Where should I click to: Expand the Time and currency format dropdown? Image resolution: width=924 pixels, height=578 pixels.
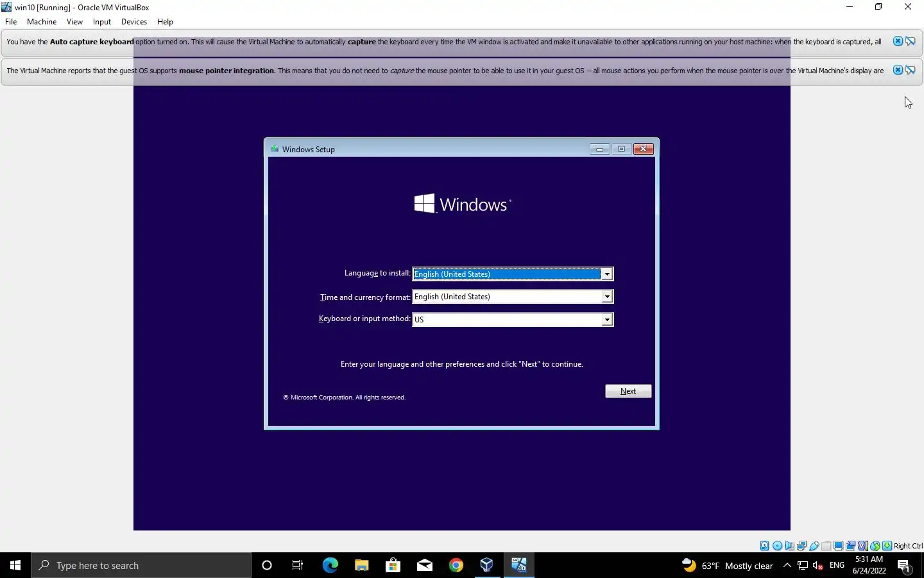pos(606,297)
